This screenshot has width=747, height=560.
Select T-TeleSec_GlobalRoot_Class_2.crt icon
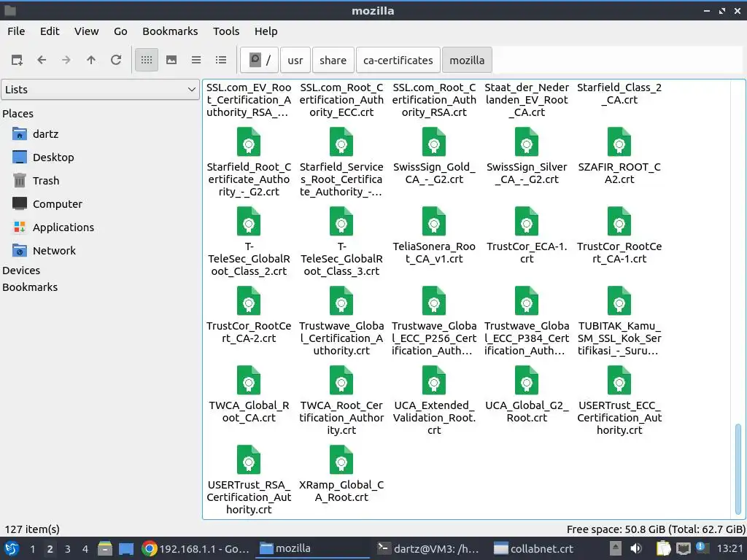point(249,222)
